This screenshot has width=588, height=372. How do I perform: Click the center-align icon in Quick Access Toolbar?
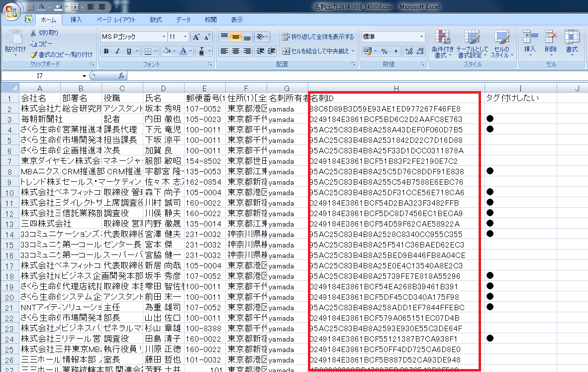click(x=101, y=7)
